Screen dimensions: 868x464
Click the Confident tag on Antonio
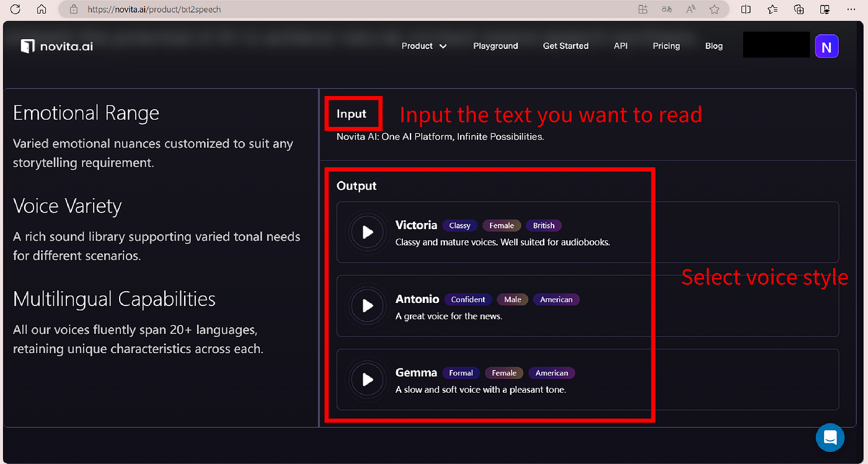(x=468, y=299)
